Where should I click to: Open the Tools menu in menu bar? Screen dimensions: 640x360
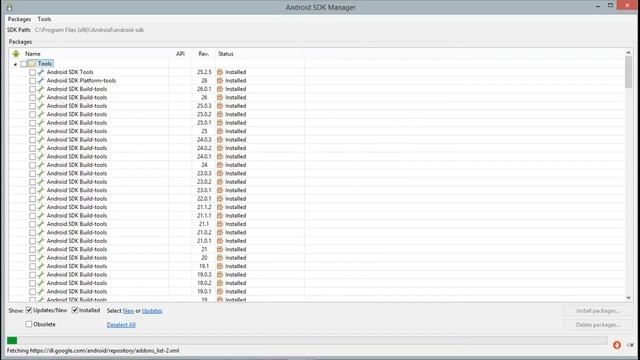tap(44, 19)
